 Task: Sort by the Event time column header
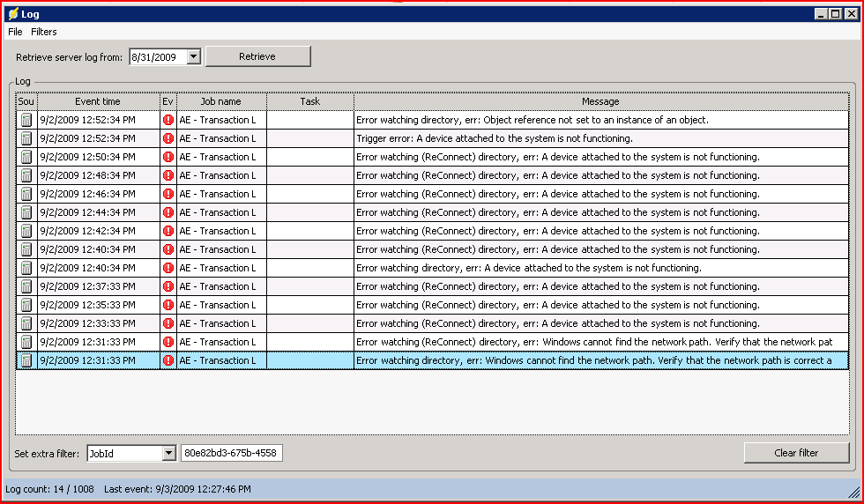pos(98,101)
